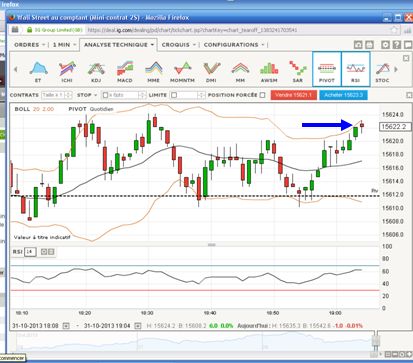Open the ORDRES dropdown menu
413x363 pixels.
pyautogui.click(x=30, y=45)
